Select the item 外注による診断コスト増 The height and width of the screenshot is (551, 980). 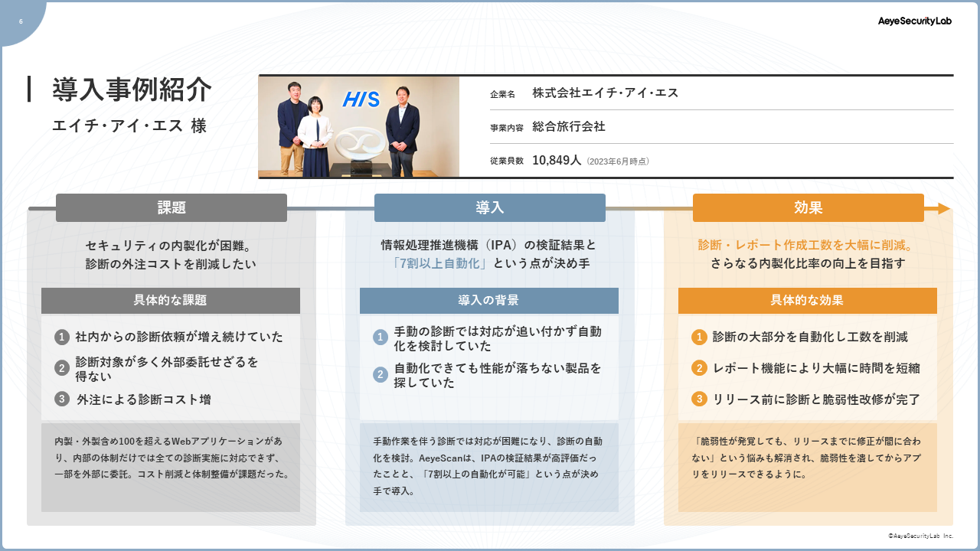click(144, 399)
